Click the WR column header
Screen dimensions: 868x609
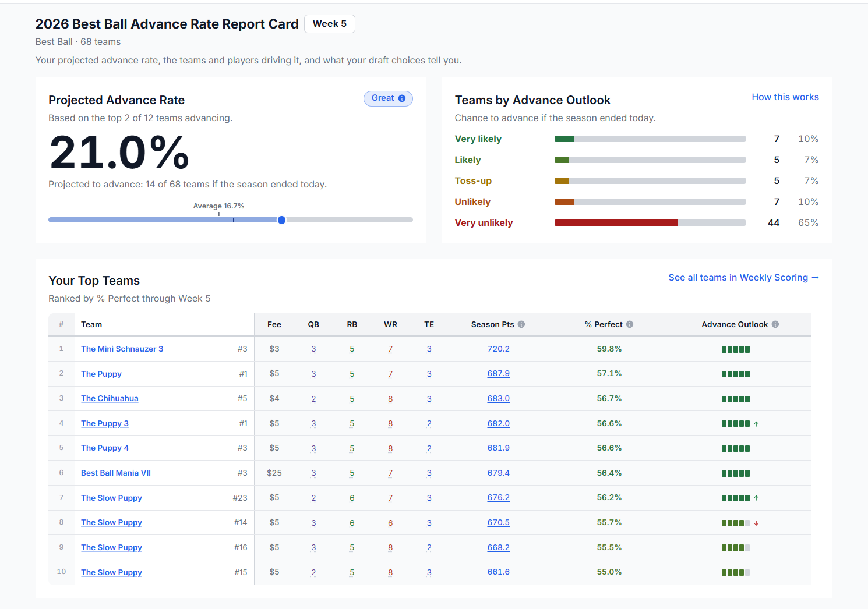click(390, 324)
